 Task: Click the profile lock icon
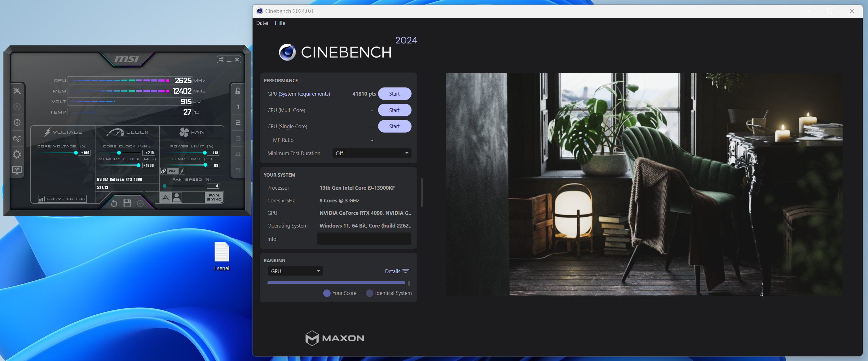(x=238, y=91)
